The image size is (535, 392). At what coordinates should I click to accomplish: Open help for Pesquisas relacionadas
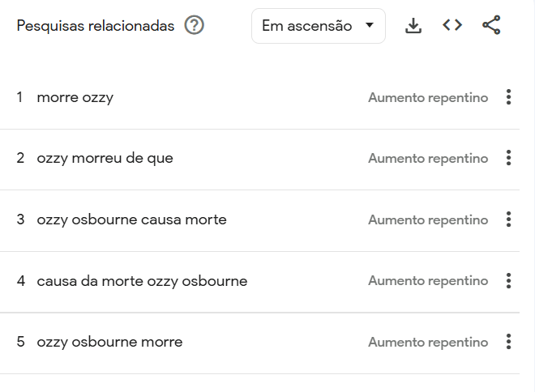(194, 26)
